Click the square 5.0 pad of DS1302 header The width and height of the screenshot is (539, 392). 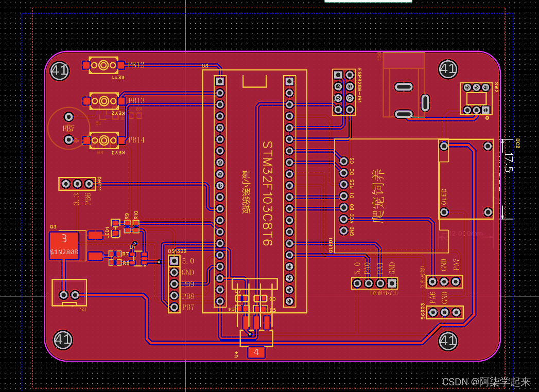(175, 261)
